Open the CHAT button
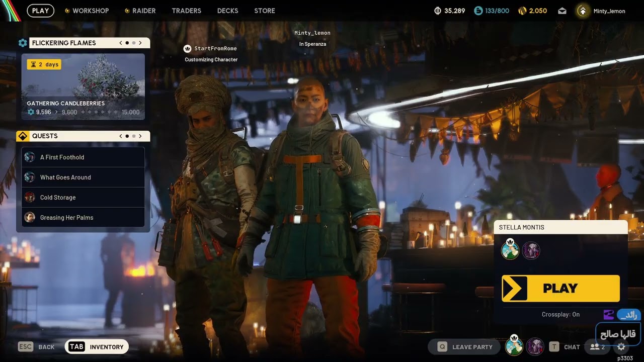Screen dimensions: 644x362 click(x=566, y=347)
